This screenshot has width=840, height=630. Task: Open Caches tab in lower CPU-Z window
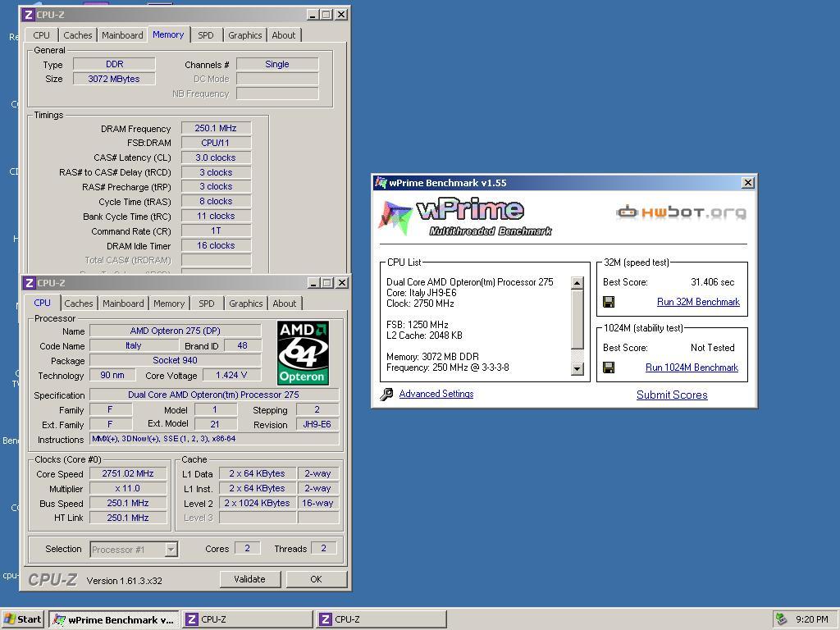click(x=79, y=304)
